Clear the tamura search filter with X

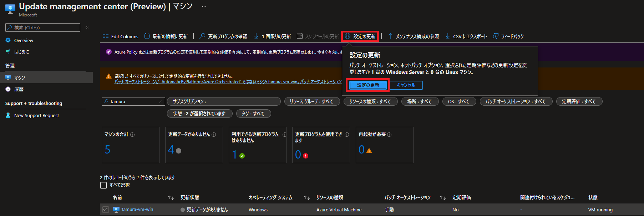pos(161,101)
